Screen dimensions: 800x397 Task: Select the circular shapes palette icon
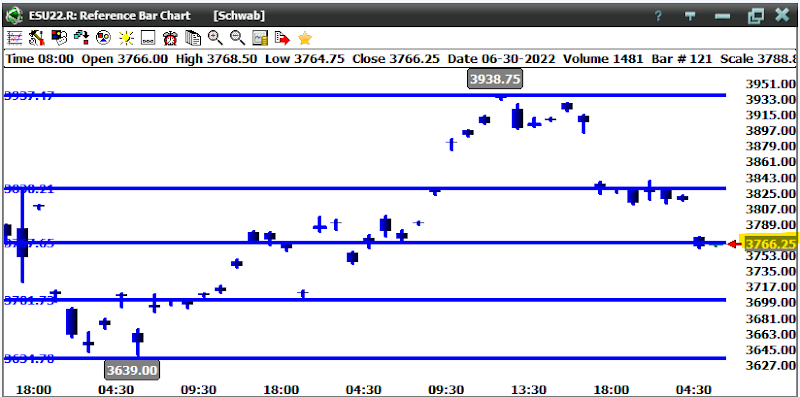pyautogui.click(x=104, y=38)
